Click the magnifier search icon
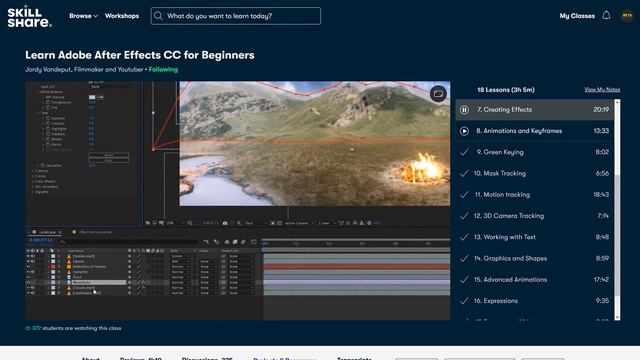Viewport: 640px width, 360px height. point(158,16)
